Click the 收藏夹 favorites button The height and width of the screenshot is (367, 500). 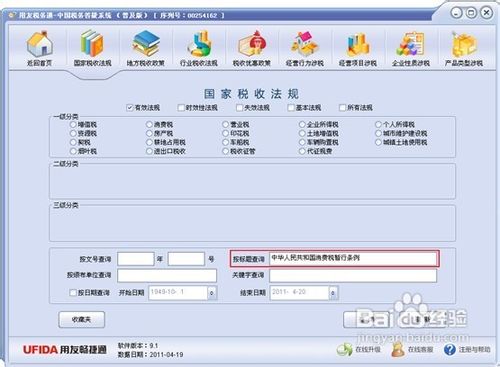pyautogui.click(x=82, y=319)
